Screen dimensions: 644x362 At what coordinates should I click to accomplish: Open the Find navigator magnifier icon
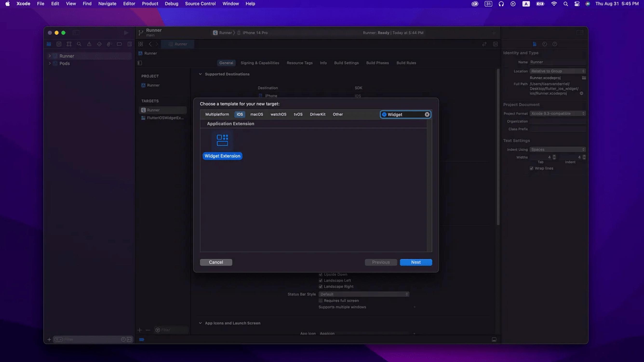pyautogui.click(x=79, y=44)
